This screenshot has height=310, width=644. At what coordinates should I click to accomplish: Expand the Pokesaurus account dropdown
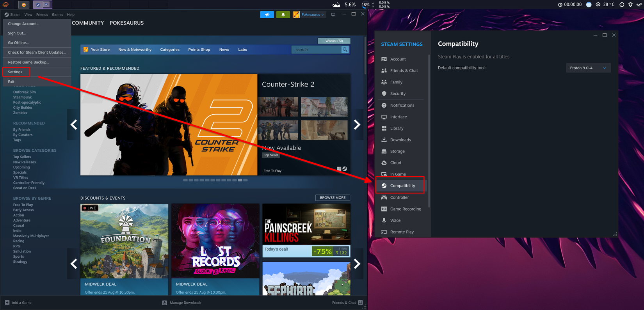[309, 14]
